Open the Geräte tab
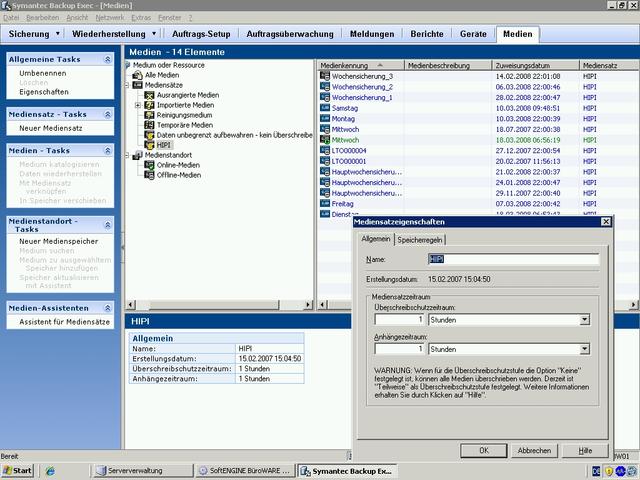Screen dimensions: 640x480 point(473,34)
